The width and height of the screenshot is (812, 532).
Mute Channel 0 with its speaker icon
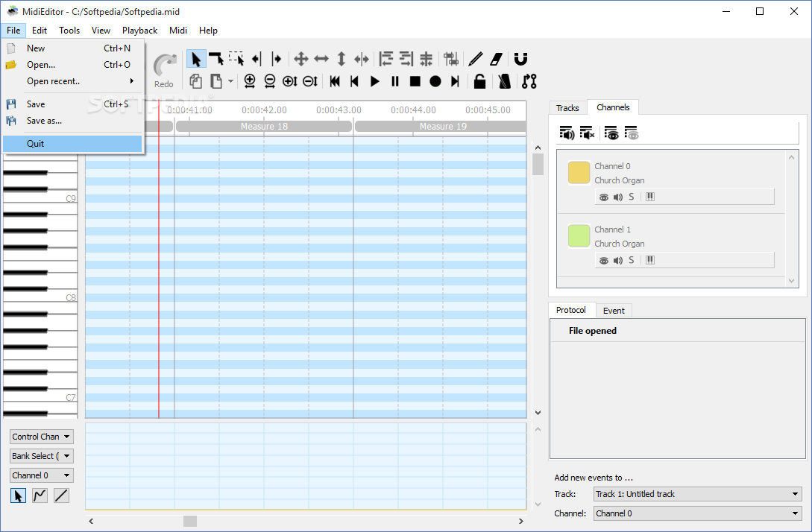(x=618, y=197)
